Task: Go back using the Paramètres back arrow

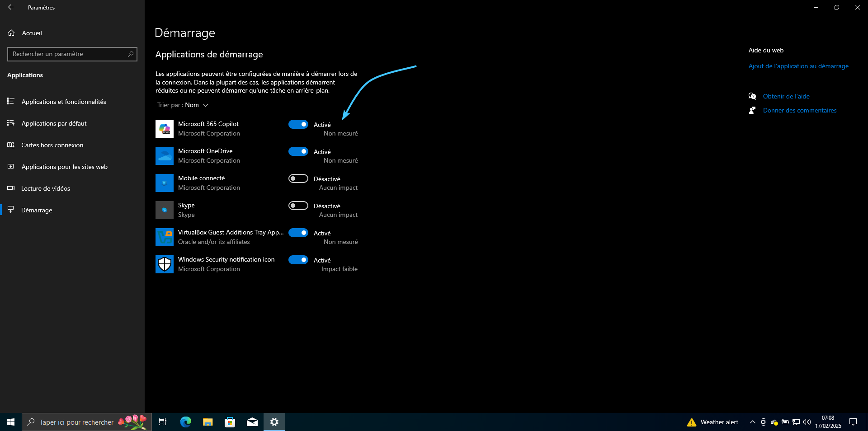Action: [11, 7]
